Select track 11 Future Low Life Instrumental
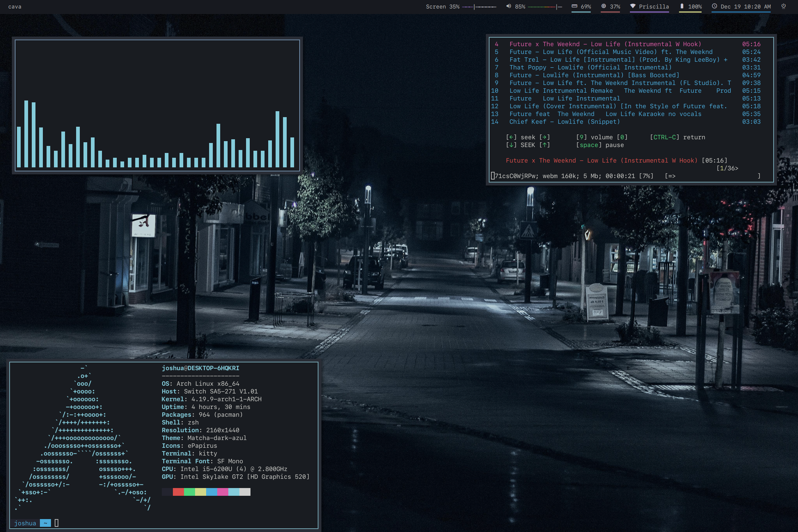This screenshot has width=798, height=532. (x=626, y=99)
